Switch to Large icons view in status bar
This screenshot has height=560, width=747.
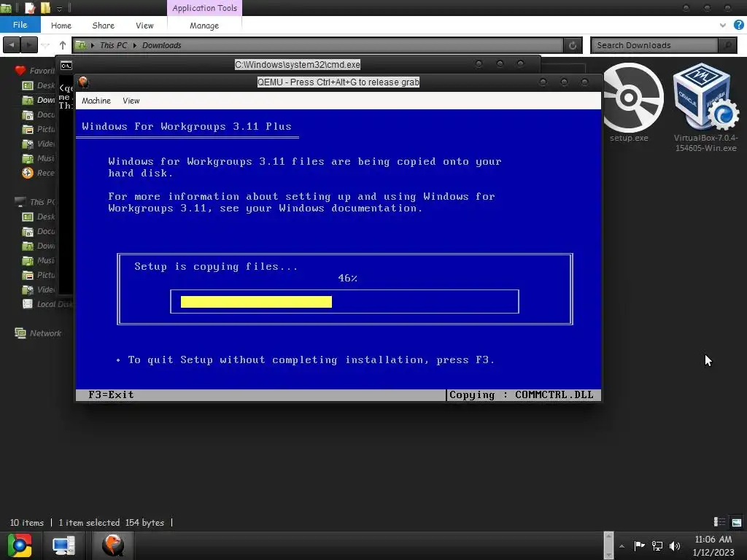click(737, 522)
